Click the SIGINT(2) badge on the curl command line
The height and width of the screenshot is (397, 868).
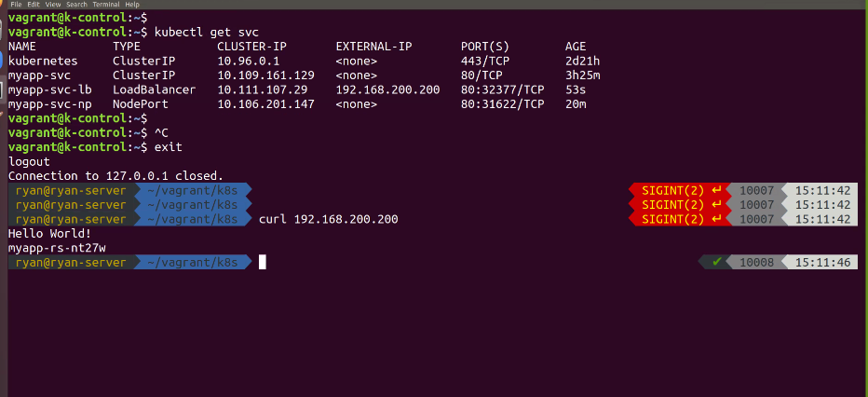(673, 219)
